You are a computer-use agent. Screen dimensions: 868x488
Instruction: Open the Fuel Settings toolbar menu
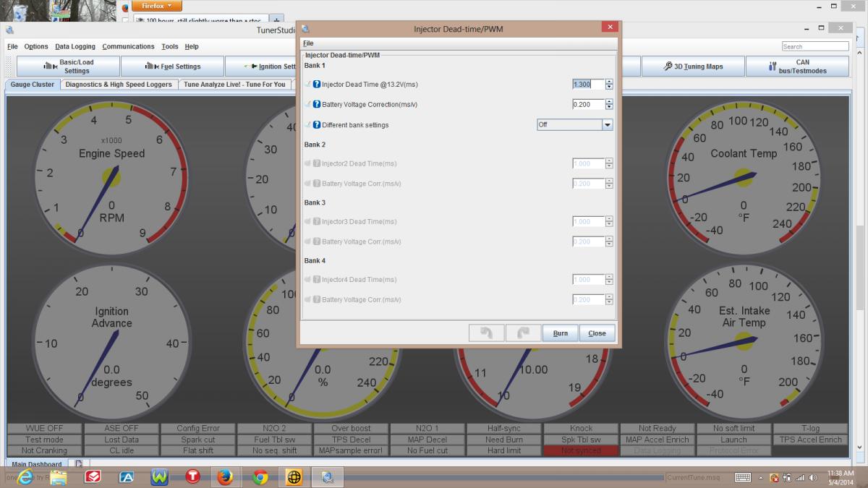click(172, 67)
